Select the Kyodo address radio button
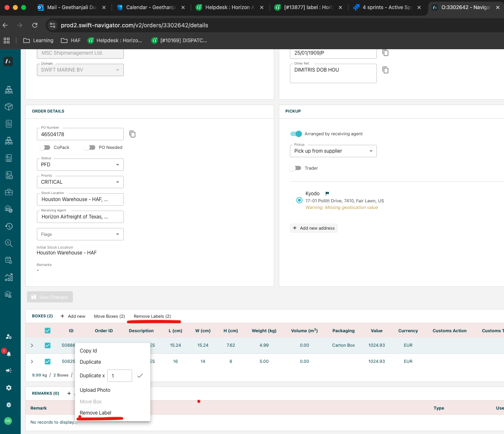 coord(299,200)
